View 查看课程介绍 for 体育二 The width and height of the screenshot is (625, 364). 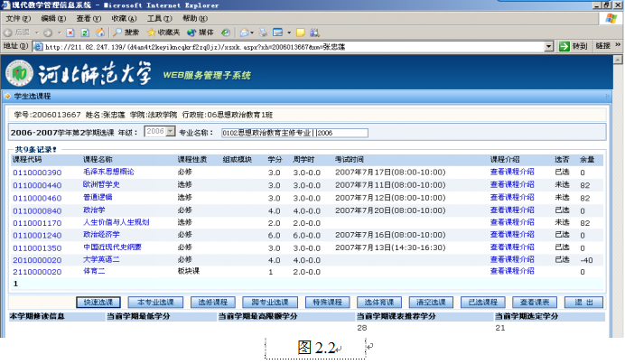(512, 271)
